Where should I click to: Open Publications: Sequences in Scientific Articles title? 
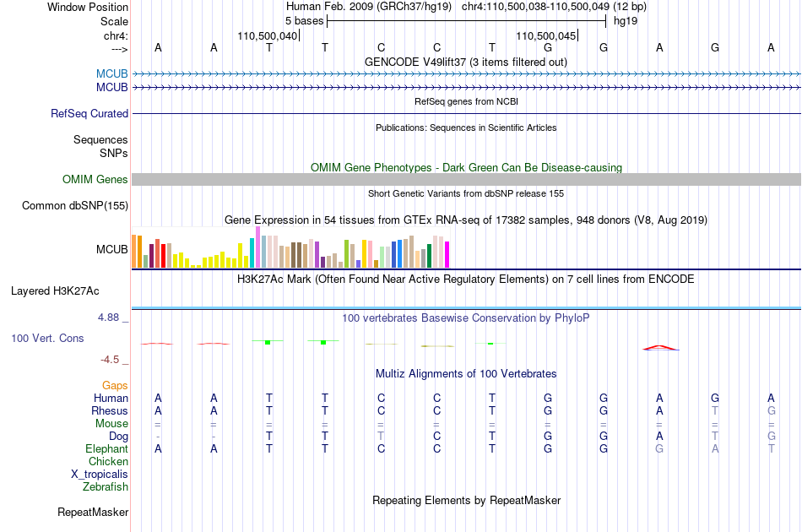[x=466, y=128]
